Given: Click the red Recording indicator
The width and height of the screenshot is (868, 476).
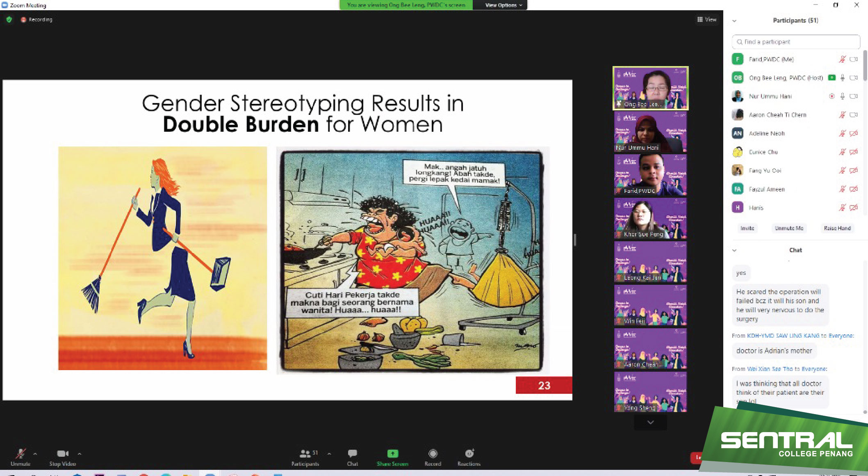Looking at the screenshot, I should click(36, 19).
